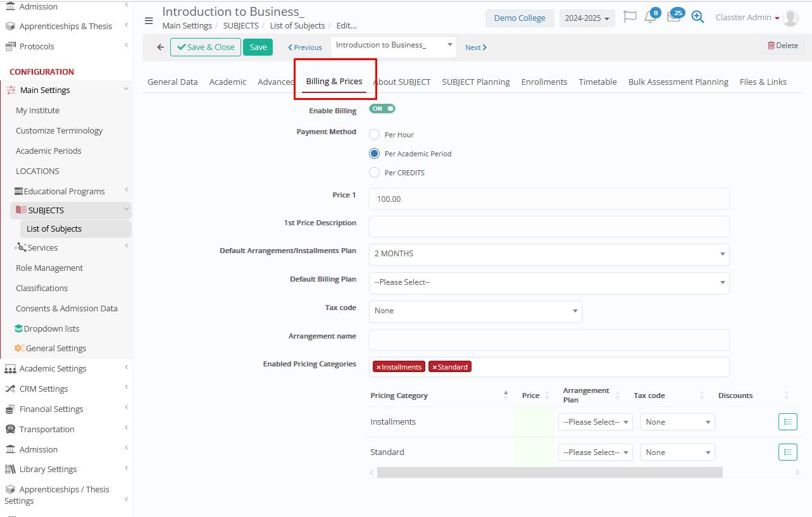Toggle the Enable Billing switch

(x=382, y=109)
